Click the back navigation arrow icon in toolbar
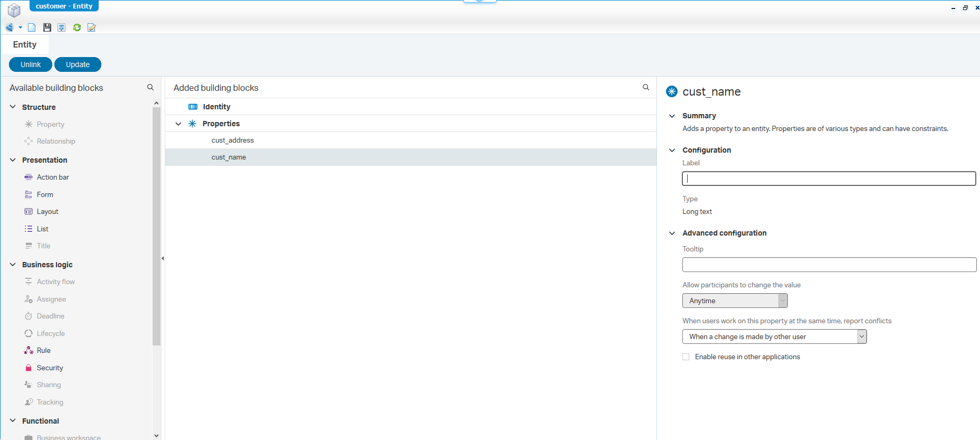The height and width of the screenshot is (440, 980). (x=9, y=27)
